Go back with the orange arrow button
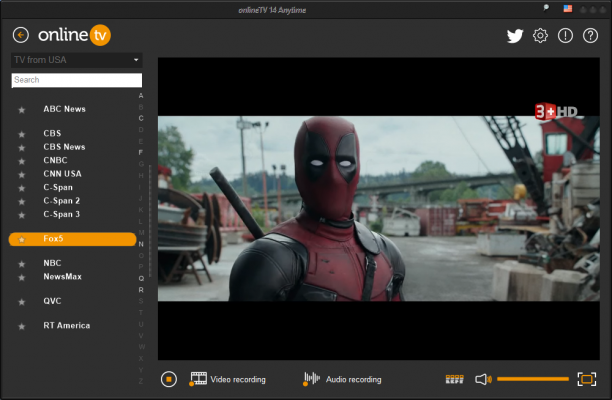Image resolution: width=612 pixels, height=400 pixels. [21, 35]
